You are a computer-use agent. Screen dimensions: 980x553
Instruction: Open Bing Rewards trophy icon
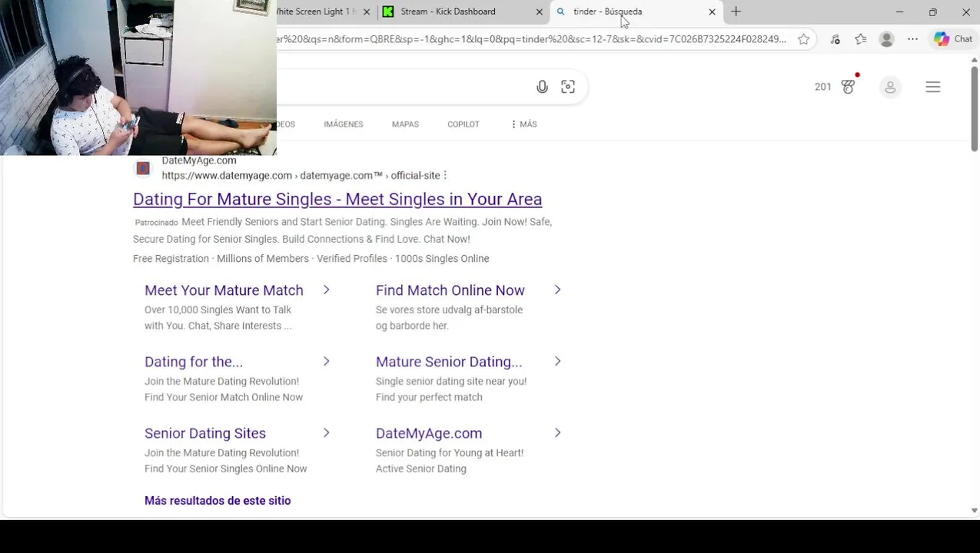click(849, 87)
